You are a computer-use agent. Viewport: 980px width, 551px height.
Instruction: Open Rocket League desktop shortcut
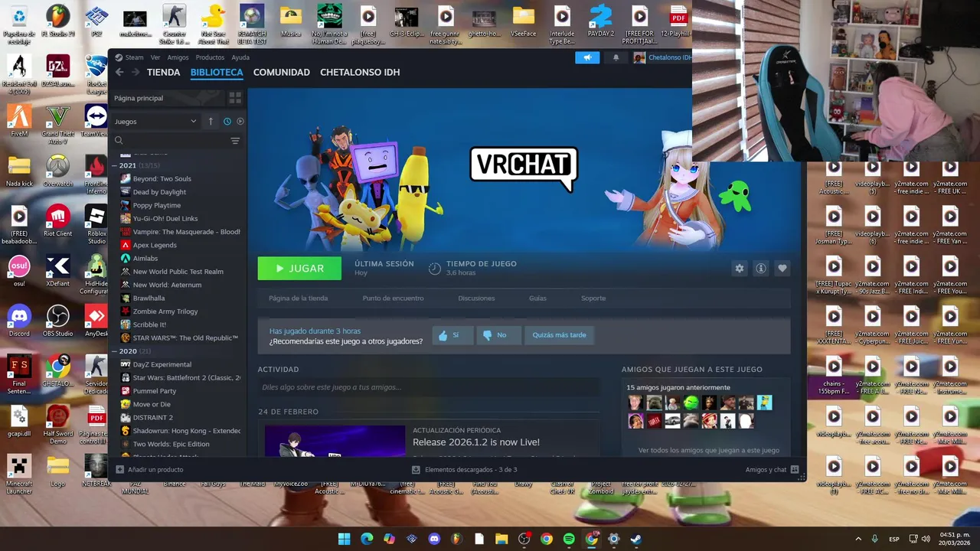click(96, 75)
